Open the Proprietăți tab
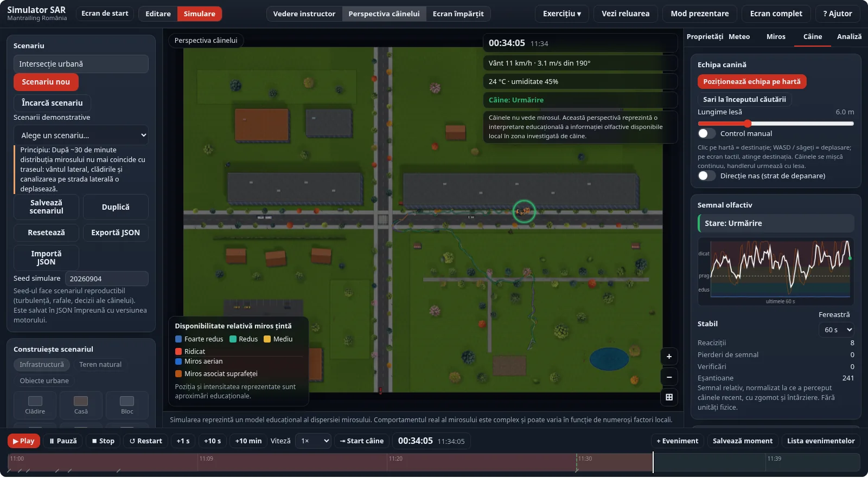The width and height of the screenshot is (868, 478). (705, 37)
